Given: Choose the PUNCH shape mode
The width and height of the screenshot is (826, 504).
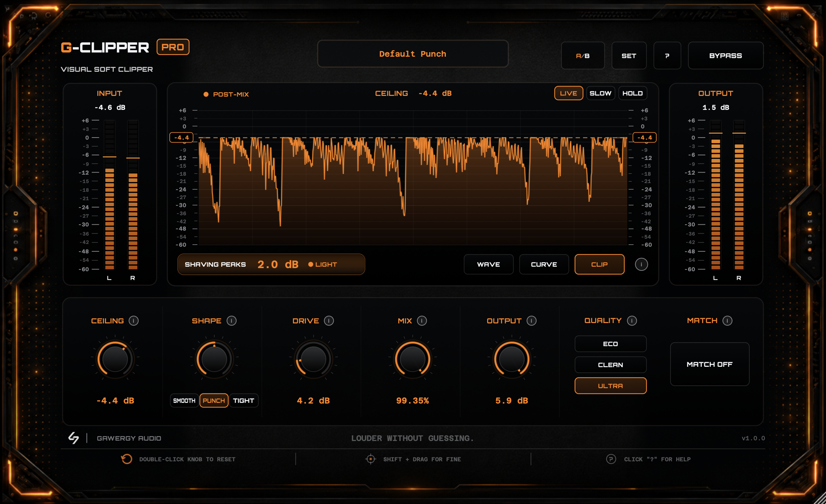Looking at the screenshot, I should 214,400.
